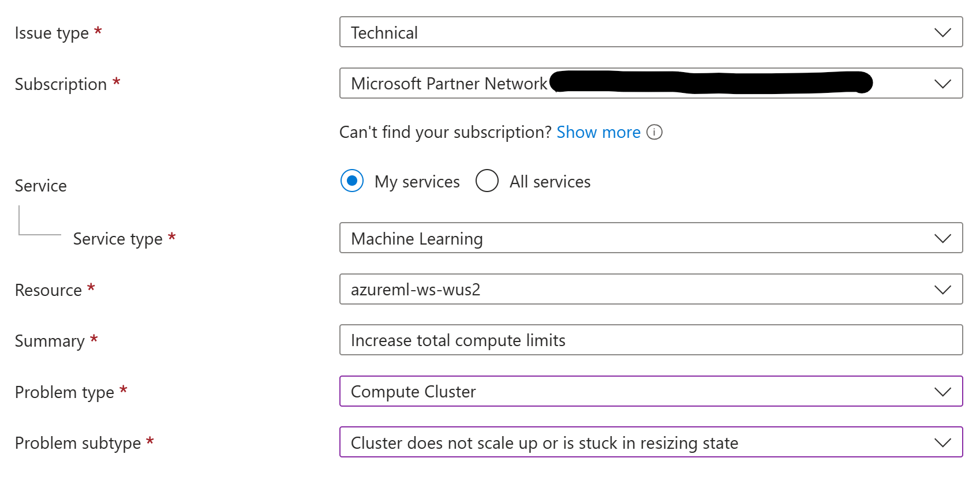Select the All services radio button
Viewport: 980px width, 488px height.
coord(487,181)
